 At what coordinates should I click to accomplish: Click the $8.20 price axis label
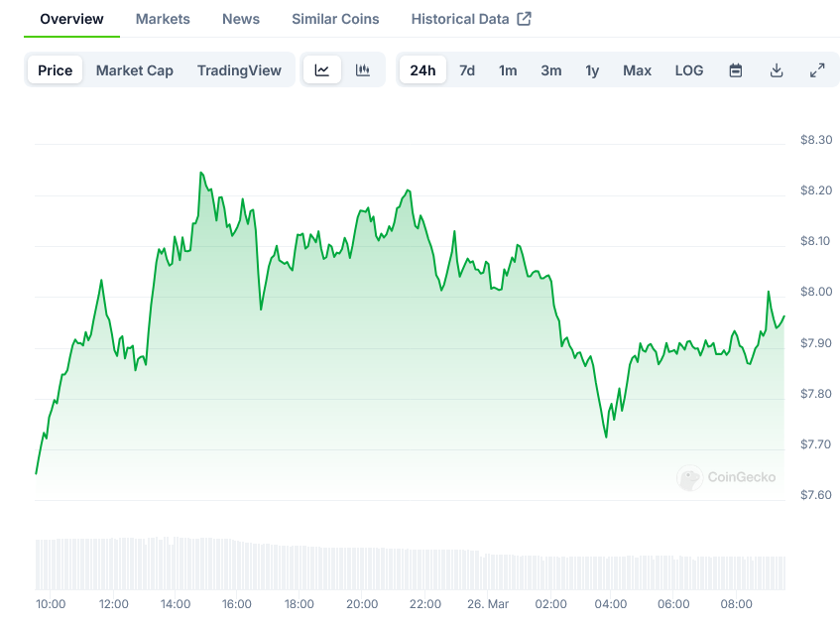[816, 190]
